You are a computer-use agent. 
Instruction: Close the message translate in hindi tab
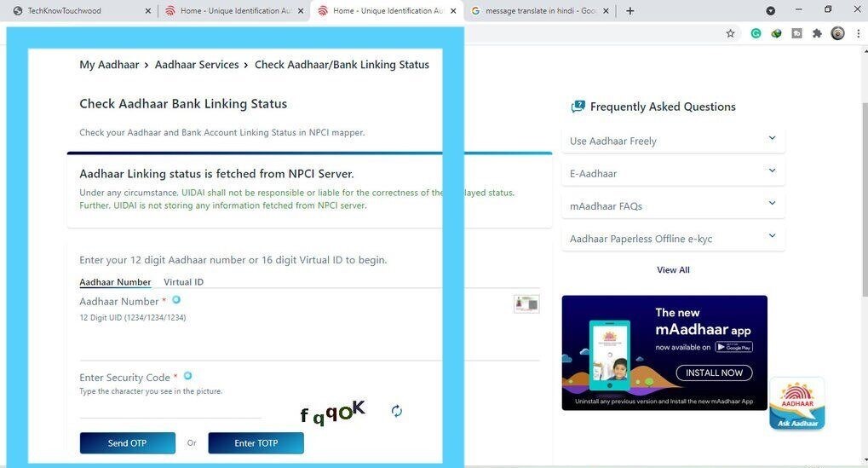coord(606,10)
